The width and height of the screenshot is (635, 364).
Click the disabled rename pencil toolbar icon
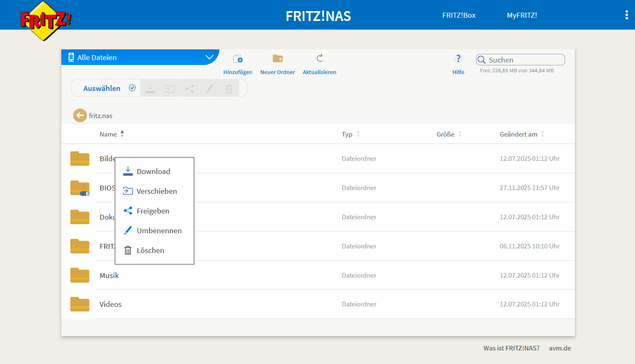coord(209,88)
